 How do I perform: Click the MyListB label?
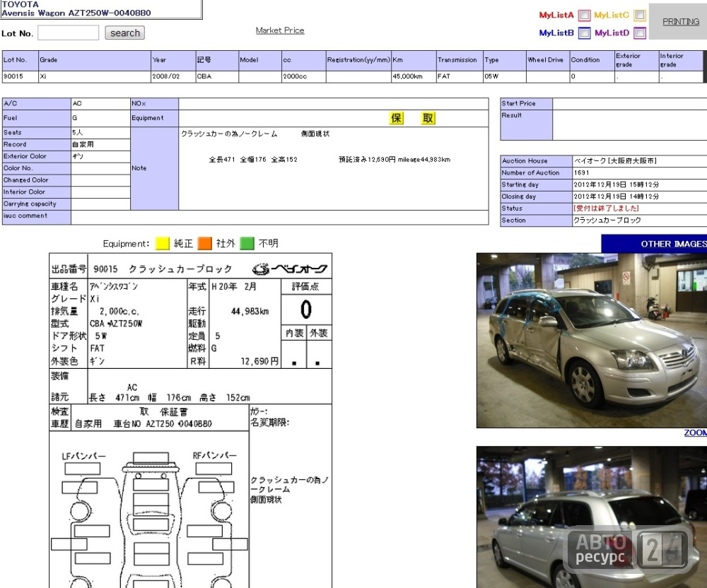click(x=556, y=33)
